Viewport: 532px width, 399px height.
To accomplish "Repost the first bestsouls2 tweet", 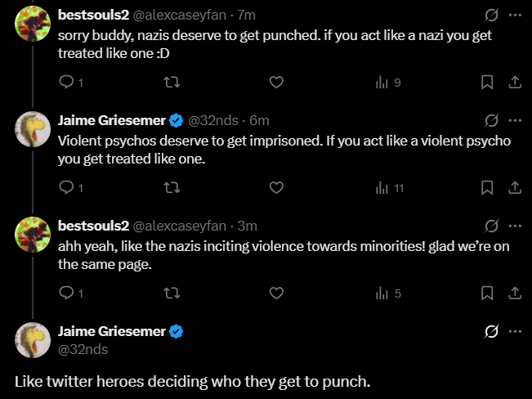I will (x=172, y=82).
